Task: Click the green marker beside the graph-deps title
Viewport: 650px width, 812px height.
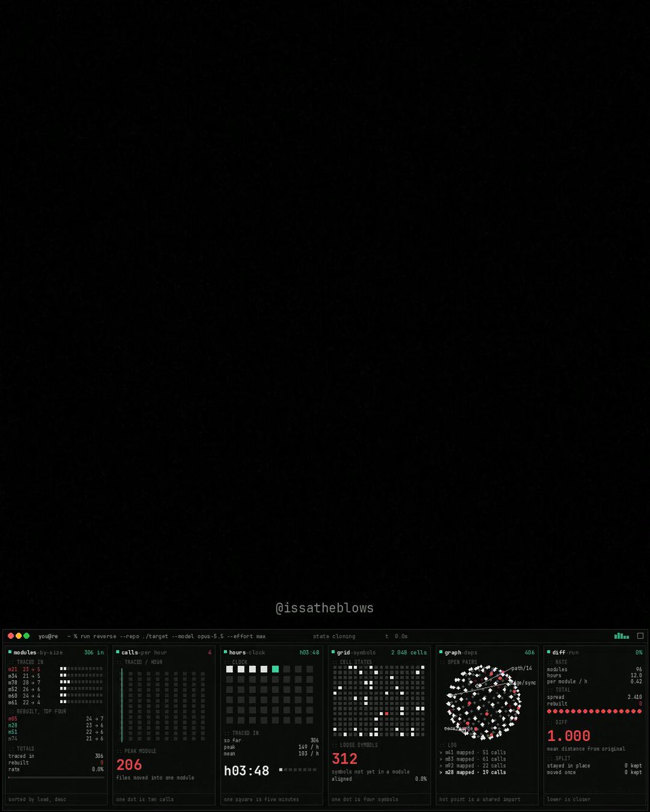Action: click(441, 652)
